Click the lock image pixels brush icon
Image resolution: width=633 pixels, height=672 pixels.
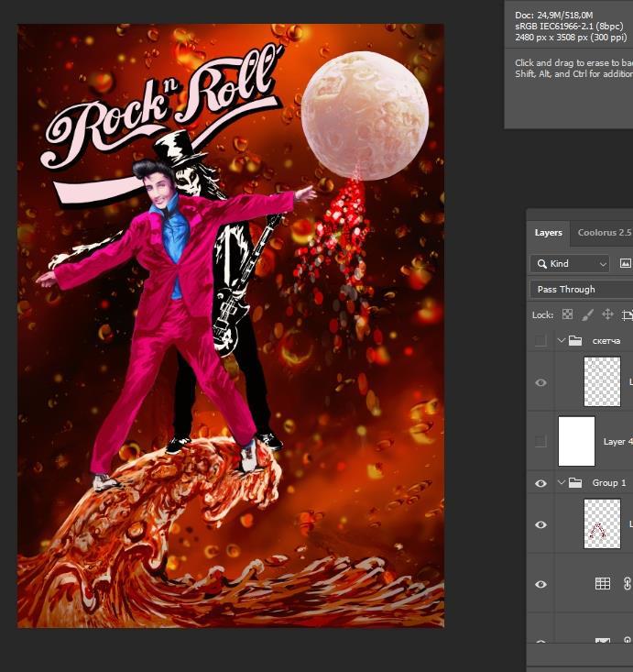click(x=587, y=314)
